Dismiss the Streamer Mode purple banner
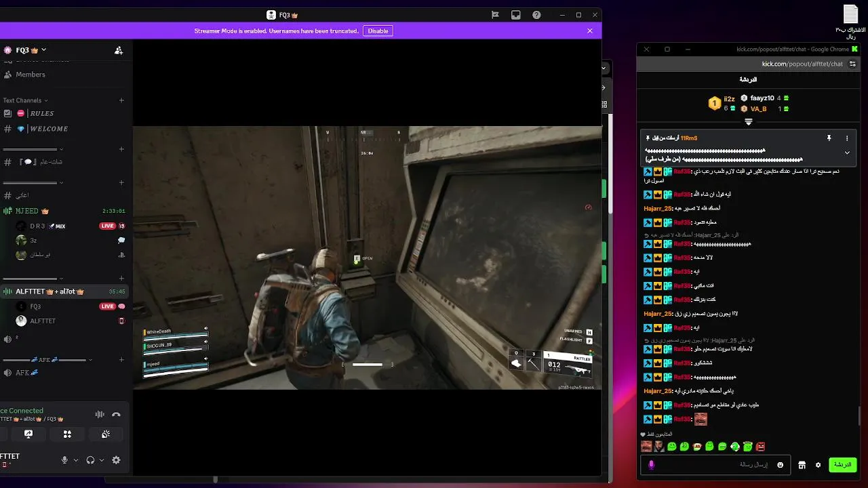Viewport: 868px width, 488px height. [590, 30]
